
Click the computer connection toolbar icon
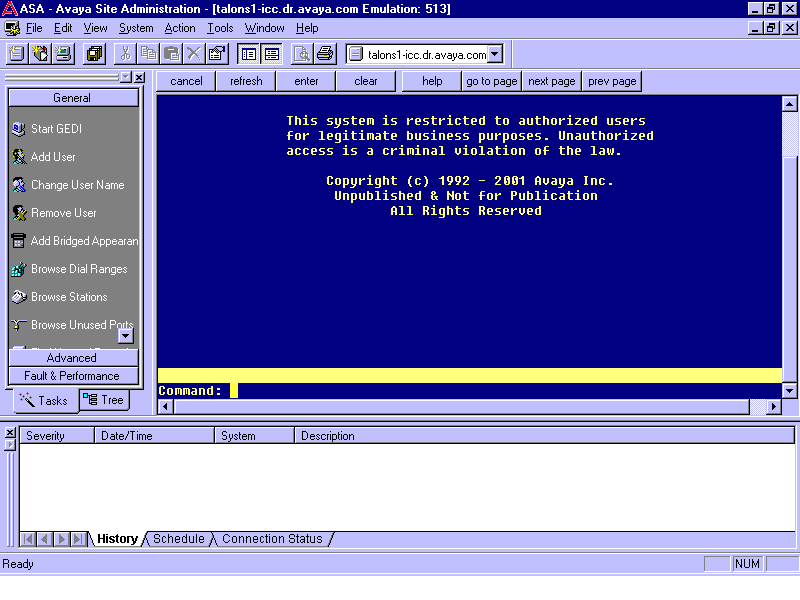(x=63, y=54)
